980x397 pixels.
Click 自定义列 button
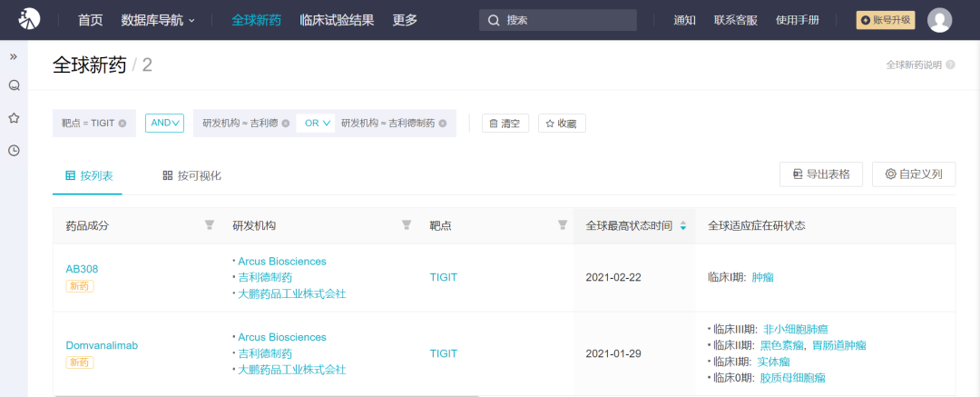(x=914, y=174)
